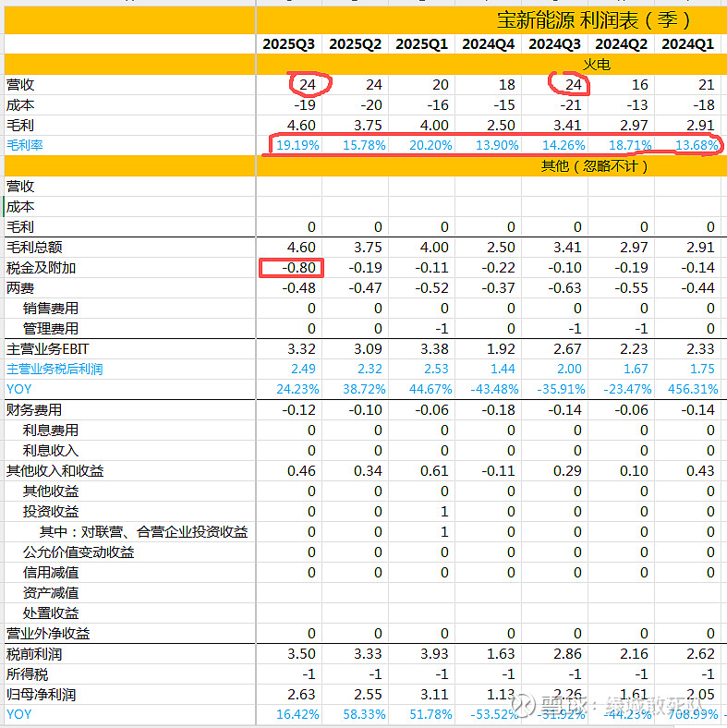Select the 2024Q1 column header
Viewport: 727px width, 728px height.
(x=687, y=44)
